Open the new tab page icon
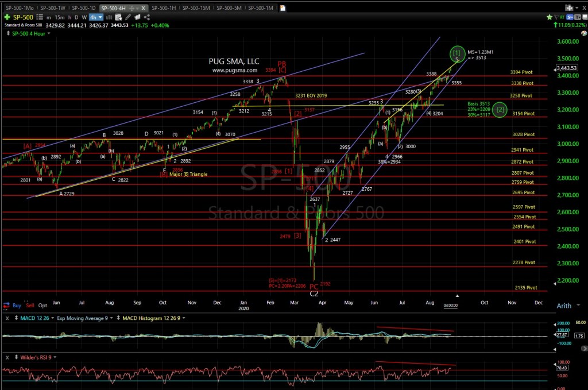The height and width of the screenshot is (390, 588). click(283, 8)
